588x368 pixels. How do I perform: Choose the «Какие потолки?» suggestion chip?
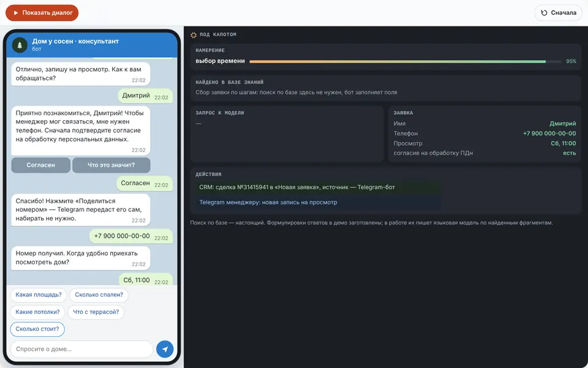pyautogui.click(x=37, y=312)
